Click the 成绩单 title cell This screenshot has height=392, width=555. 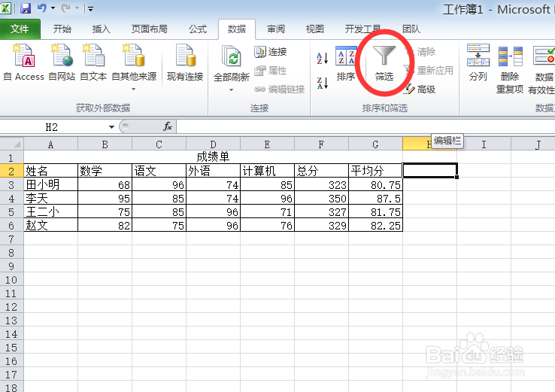[213, 157]
